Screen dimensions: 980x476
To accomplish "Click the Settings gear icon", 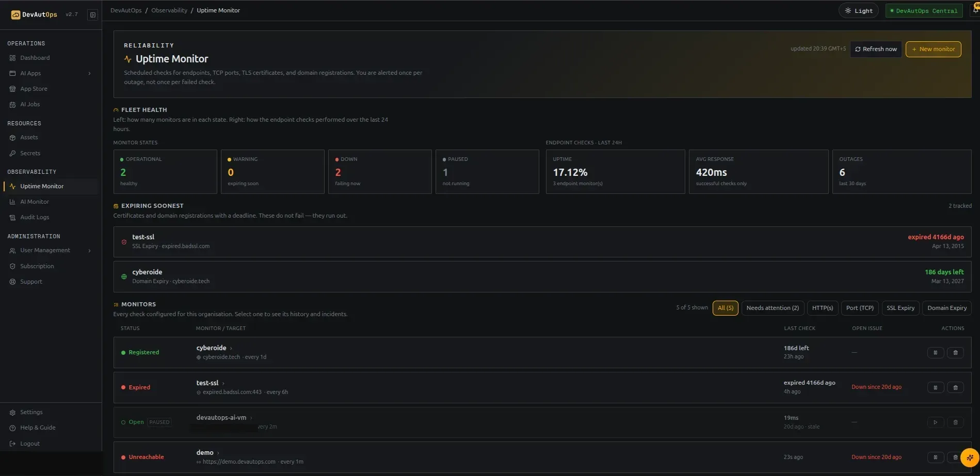I will point(12,413).
